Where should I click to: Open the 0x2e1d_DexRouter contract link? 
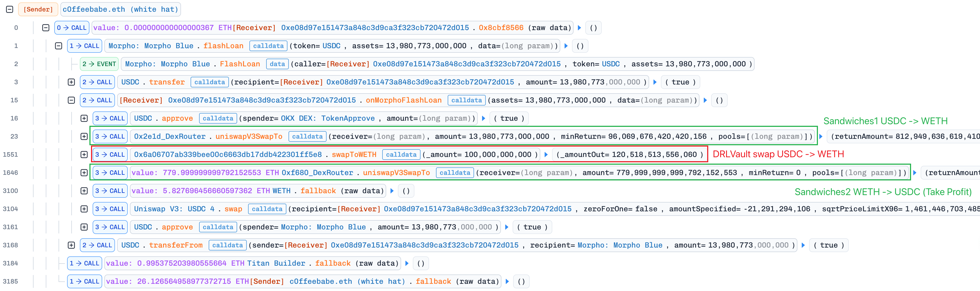pos(170,136)
